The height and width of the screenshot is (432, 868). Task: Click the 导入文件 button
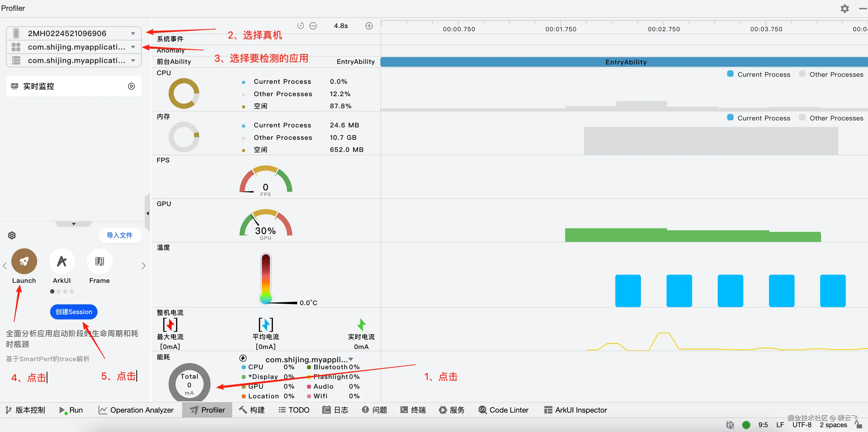coord(119,235)
